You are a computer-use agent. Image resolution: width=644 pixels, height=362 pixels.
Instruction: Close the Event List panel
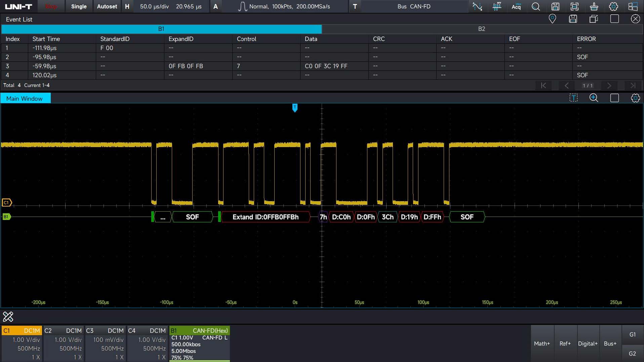pos(635,19)
